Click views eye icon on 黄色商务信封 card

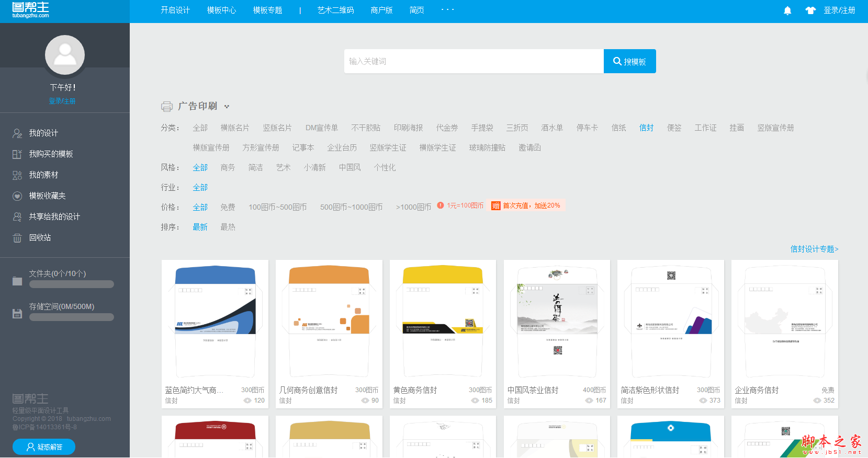click(475, 400)
